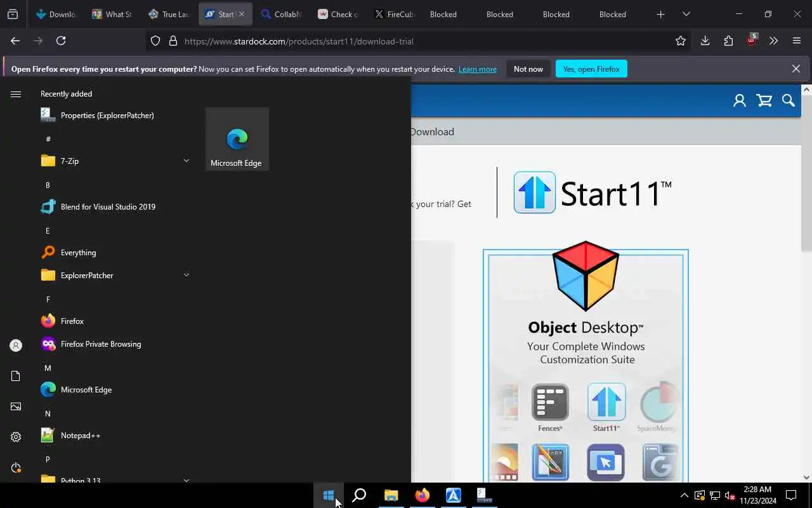This screenshot has height=508, width=812.
Task: Open Pictures from Start sidebar
Action: (16, 406)
